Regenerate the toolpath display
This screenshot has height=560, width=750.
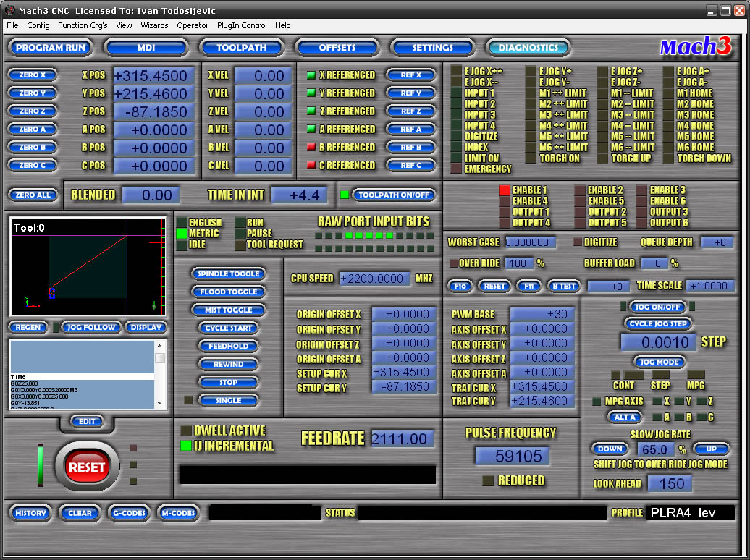[x=28, y=328]
